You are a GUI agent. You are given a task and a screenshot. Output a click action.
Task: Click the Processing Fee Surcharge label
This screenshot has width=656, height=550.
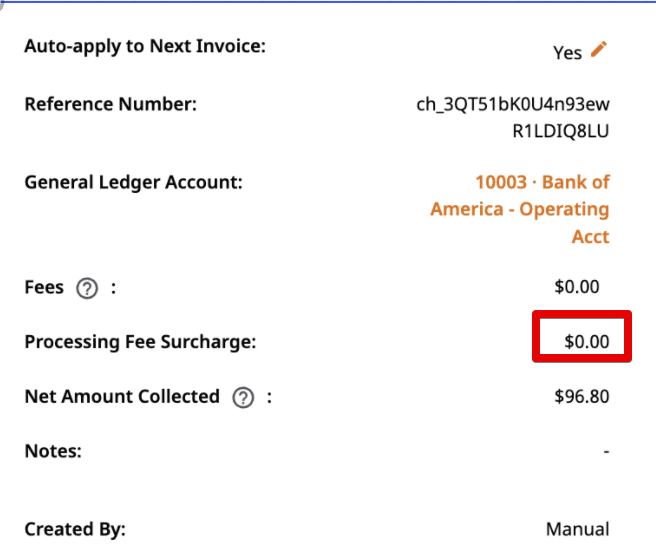(141, 342)
